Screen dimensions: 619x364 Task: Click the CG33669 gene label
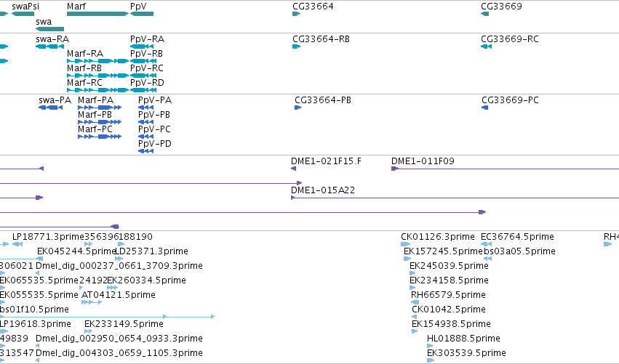501,7
